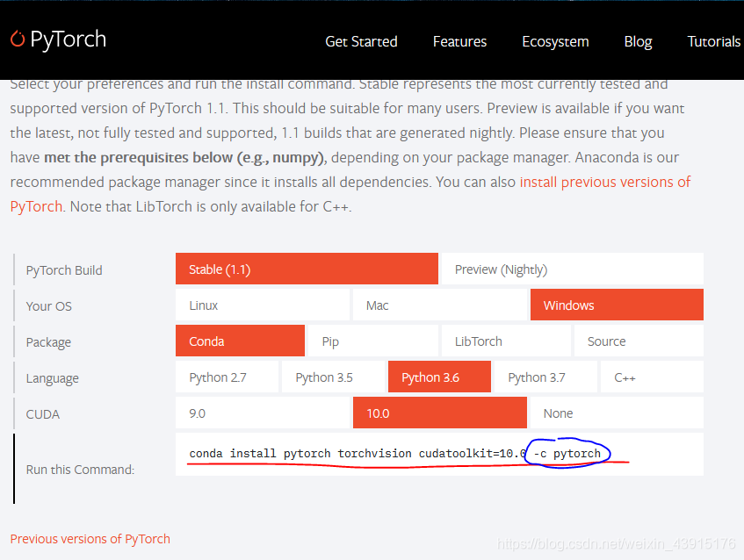The height and width of the screenshot is (560, 744).
Task: Click bold text 'met the prerequisites below'
Action: tap(138, 157)
